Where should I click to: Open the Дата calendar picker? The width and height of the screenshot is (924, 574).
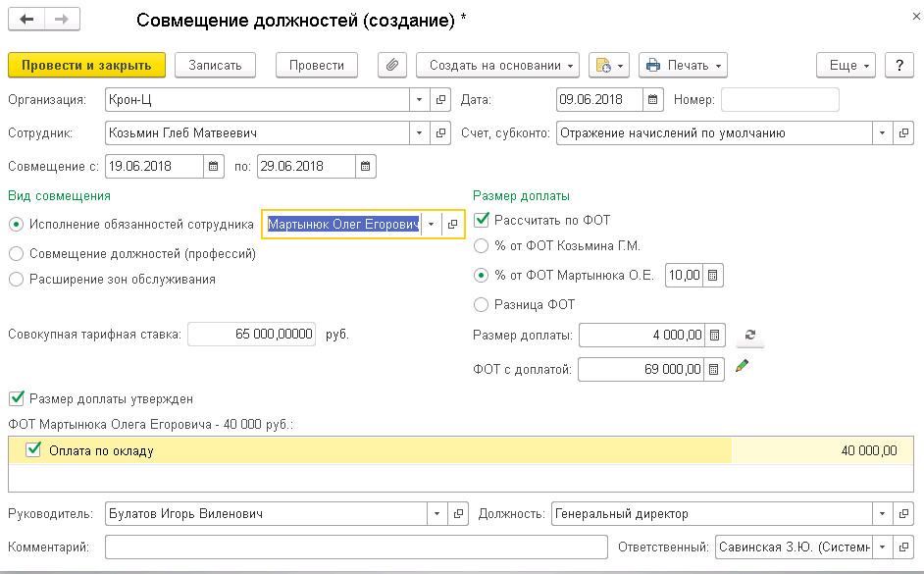652,100
